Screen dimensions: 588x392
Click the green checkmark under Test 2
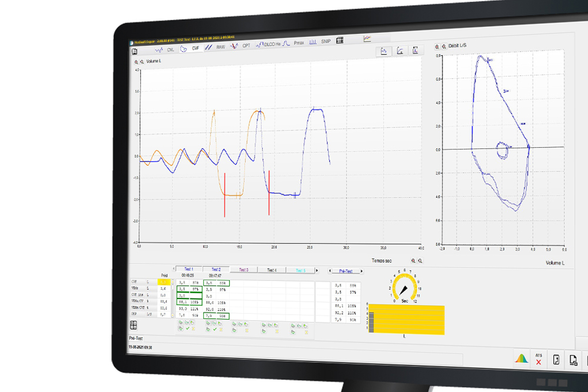click(215, 330)
